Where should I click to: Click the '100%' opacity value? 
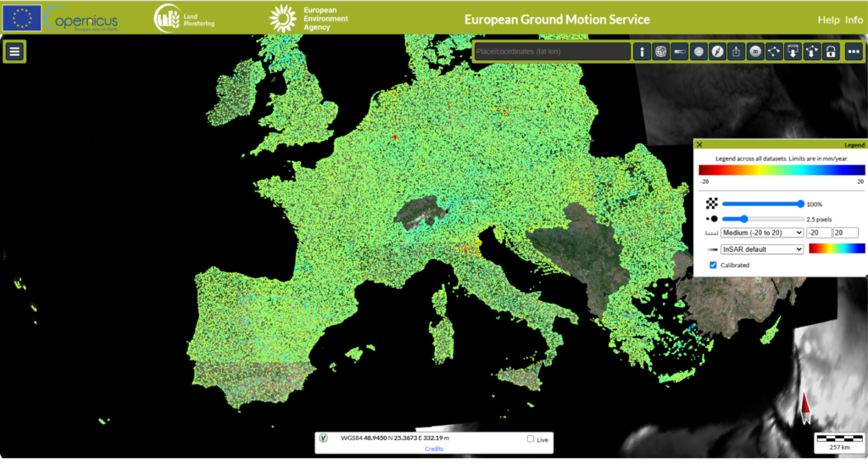coord(815,204)
